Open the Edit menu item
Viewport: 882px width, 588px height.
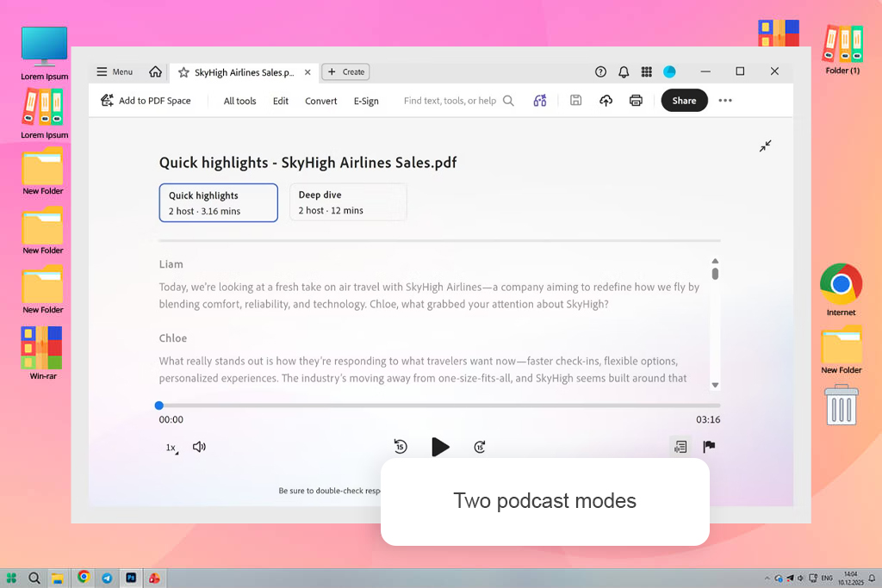point(281,102)
